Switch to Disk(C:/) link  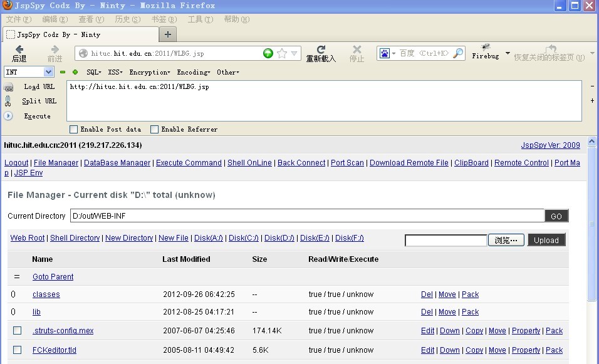(x=244, y=238)
